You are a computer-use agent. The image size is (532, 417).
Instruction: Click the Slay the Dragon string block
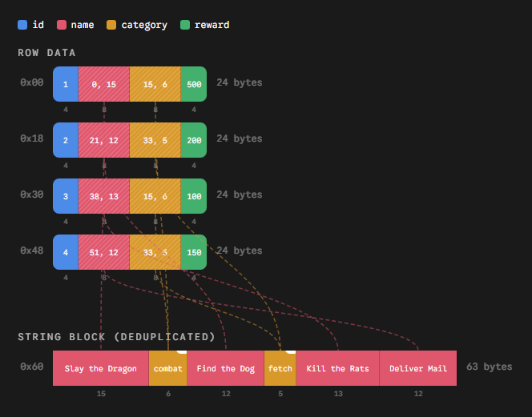[x=100, y=368]
